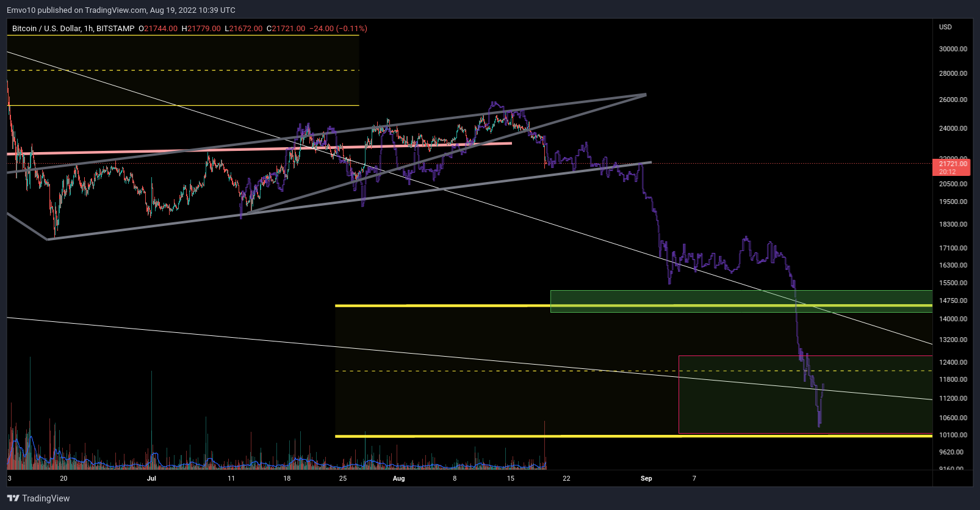Click the 10100.00 price axis label

pyautogui.click(x=953, y=435)
